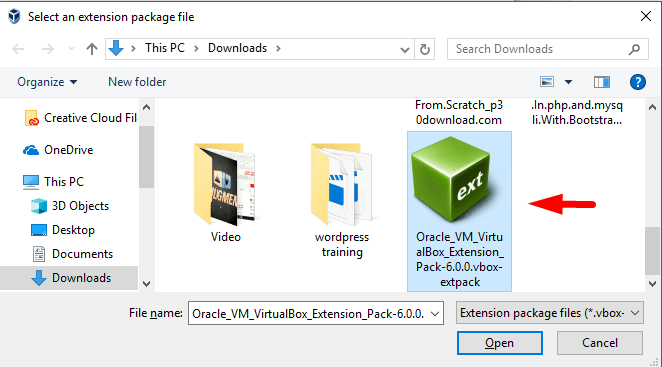Go forward with the right arrow button
This screenshot has height=367, width=662.
pos(47,49)
